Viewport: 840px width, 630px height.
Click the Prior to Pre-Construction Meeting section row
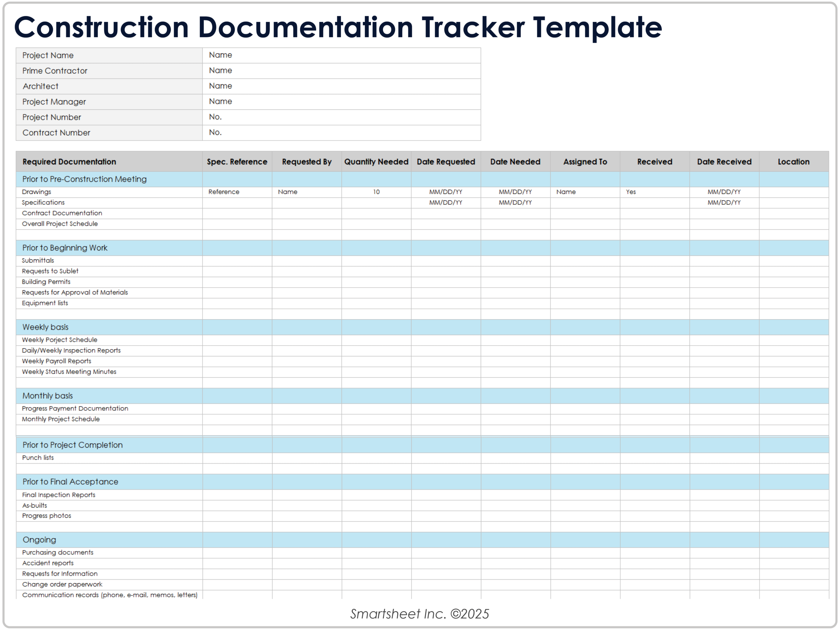click(x=84, y=179)
